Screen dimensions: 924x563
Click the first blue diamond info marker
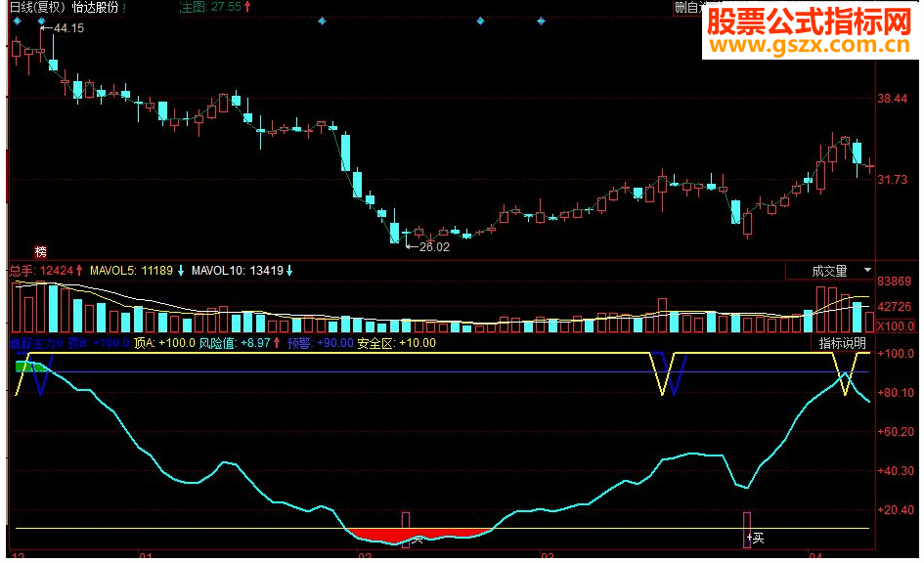(x=17, y=22)
